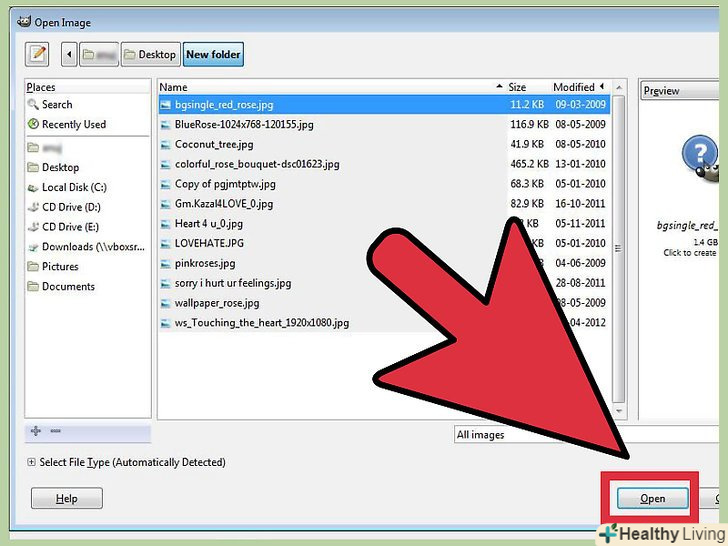Click the CD Drive (D:) disc icon
Screen dimensions: 728x546
pyautogui.click(x=33, y=207)
